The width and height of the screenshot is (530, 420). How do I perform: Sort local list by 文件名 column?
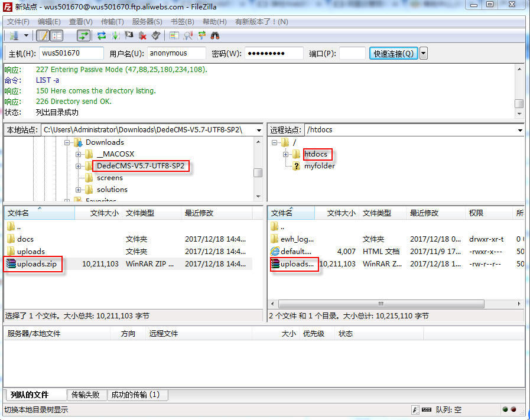coord(39,213)
